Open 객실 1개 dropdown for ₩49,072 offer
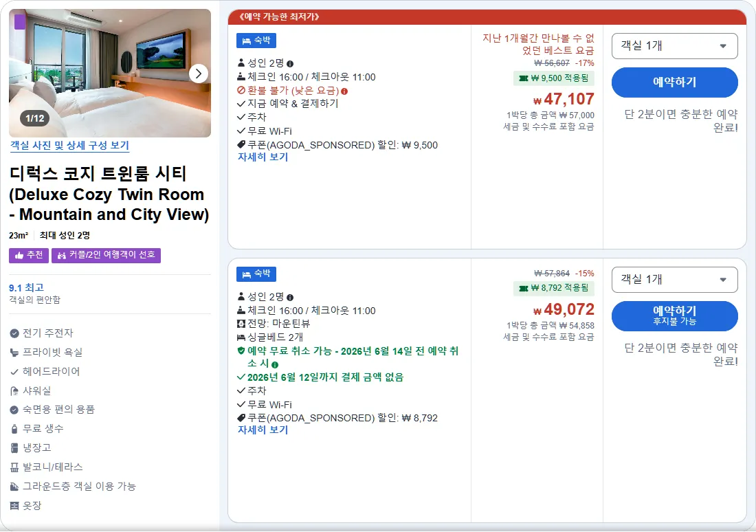The height and width of the screenshot is (532, 756). (x=674, y=280)
